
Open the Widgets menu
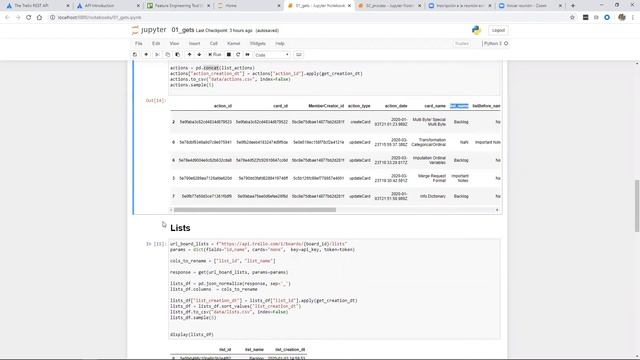tap(258, 43)
